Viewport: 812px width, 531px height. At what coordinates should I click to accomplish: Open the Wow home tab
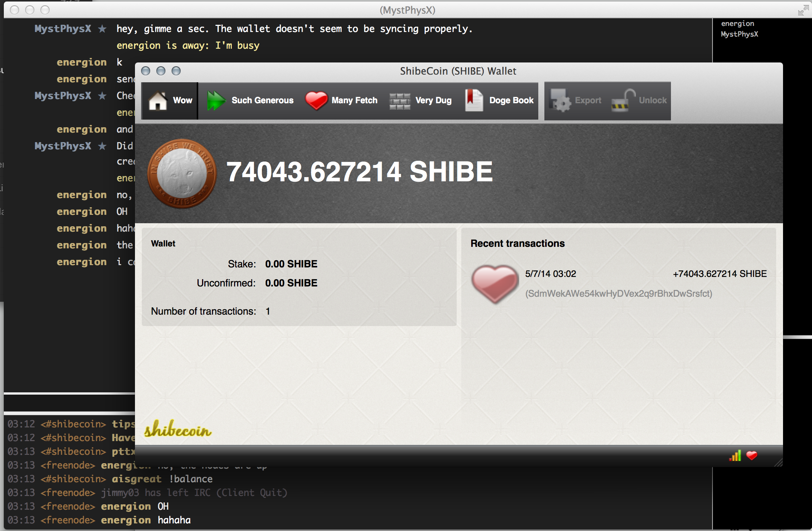click(x=170, y=101)
